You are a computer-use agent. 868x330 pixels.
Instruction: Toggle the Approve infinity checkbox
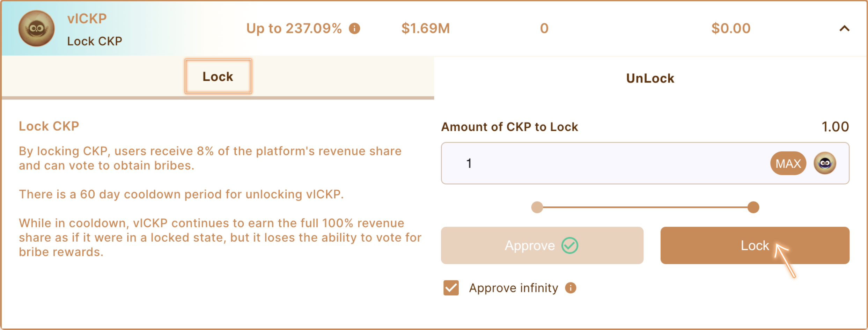click(451, 288)
